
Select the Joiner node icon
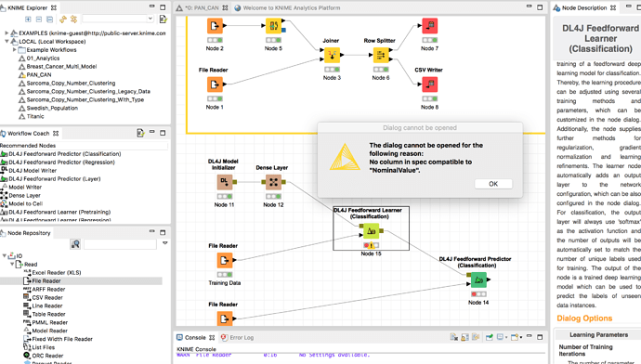(x=332, y=55)
